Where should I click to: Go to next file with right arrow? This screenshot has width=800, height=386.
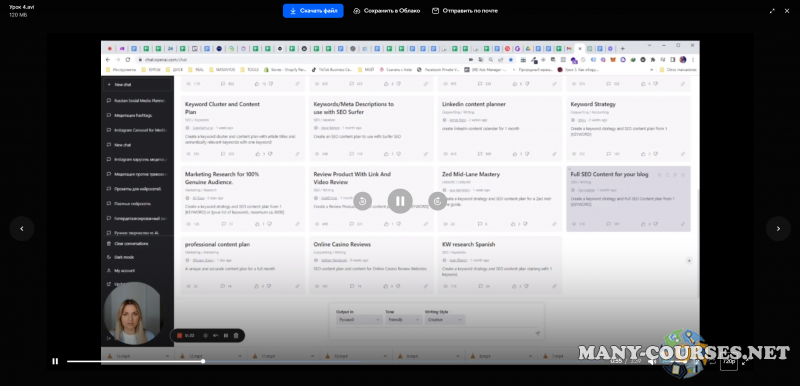(778, 228)
